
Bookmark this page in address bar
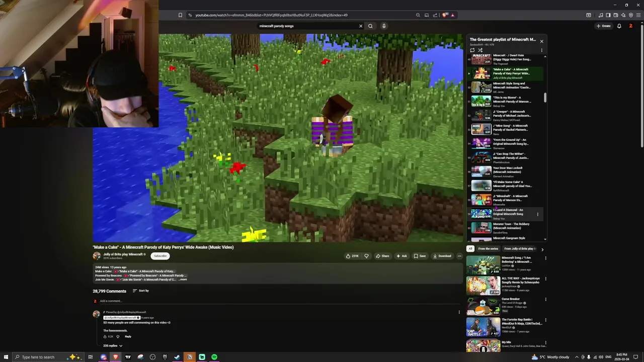click(x=180, y=15)
